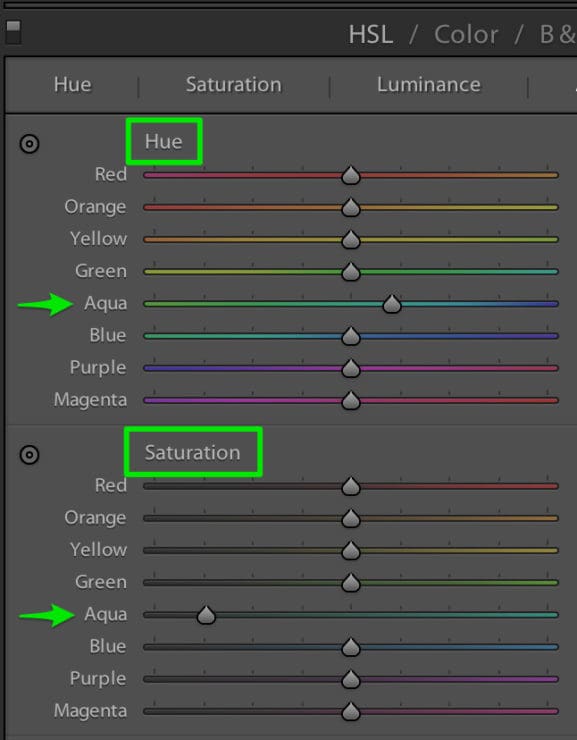Click the Green hue slider handle
This screenshot has width=577, height=740.
pyautogui.click(x=351, y=272)
